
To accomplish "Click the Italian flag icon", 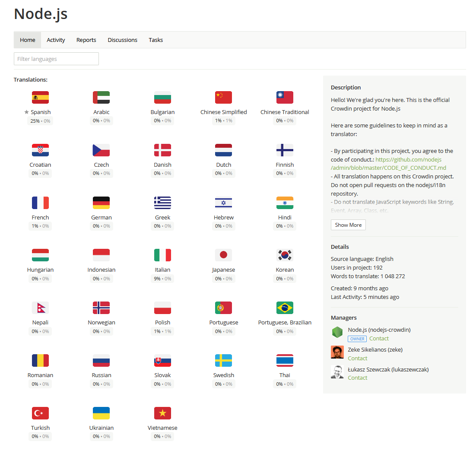I will [x=163, y=255].
